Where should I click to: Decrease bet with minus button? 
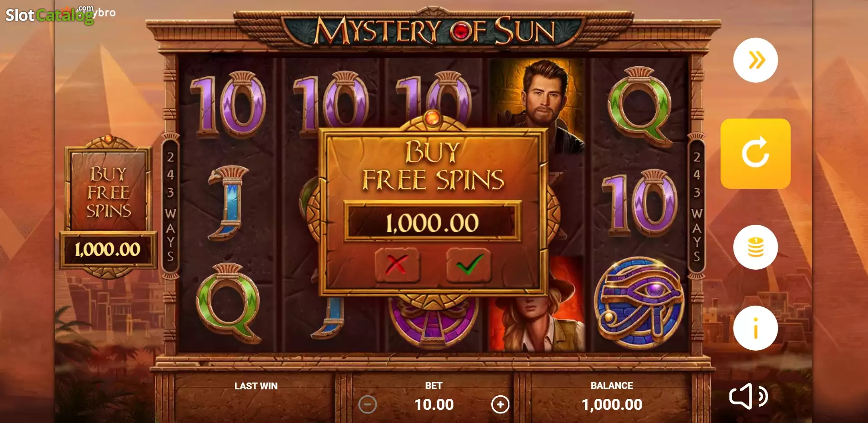[367, 404]
